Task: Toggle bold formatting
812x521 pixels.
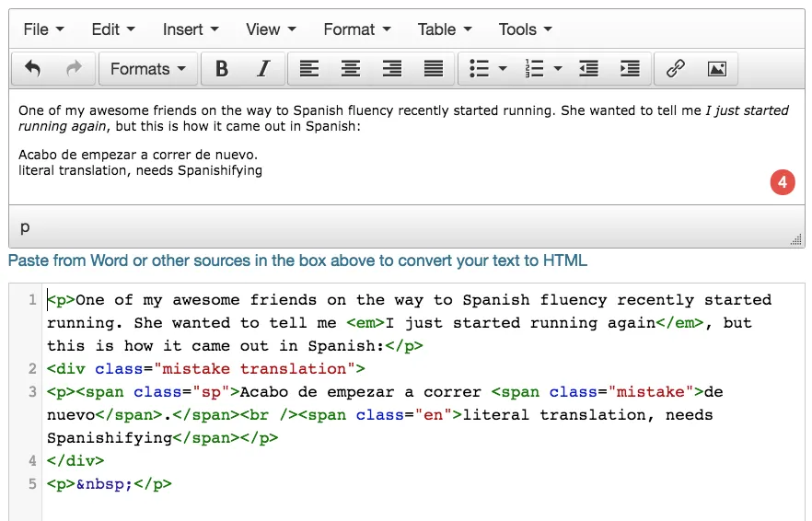Action: 222,69
